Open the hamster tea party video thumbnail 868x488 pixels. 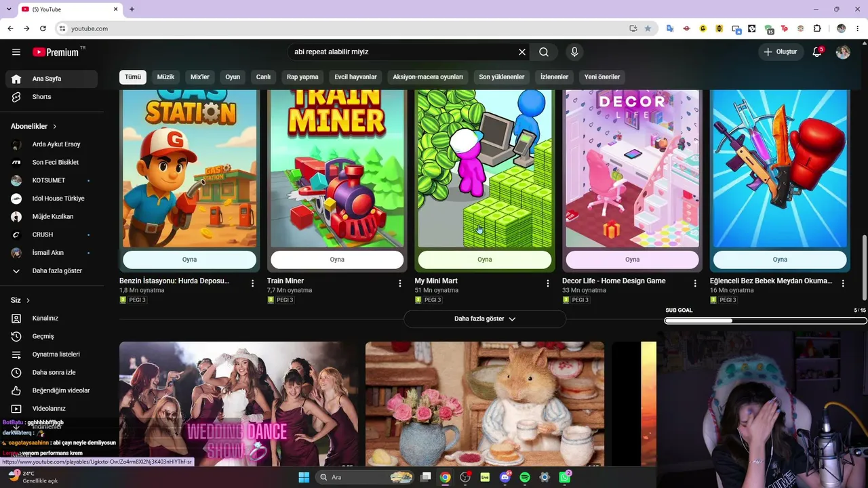click(485, 404)
